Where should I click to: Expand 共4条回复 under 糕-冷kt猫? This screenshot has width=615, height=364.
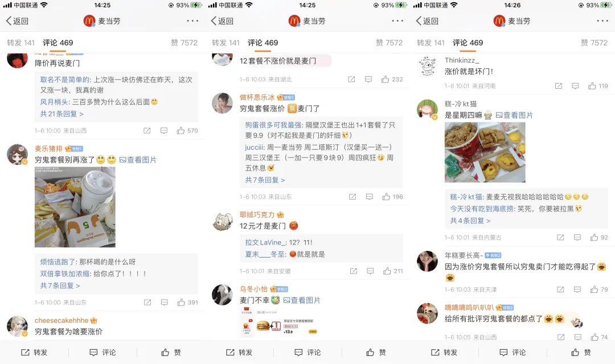tap(470, 221)
